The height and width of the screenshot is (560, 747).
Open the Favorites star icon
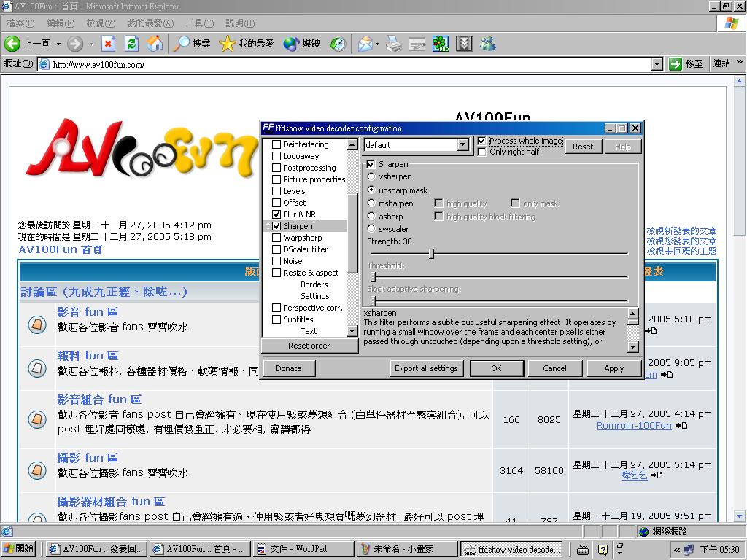coord(227,44)
